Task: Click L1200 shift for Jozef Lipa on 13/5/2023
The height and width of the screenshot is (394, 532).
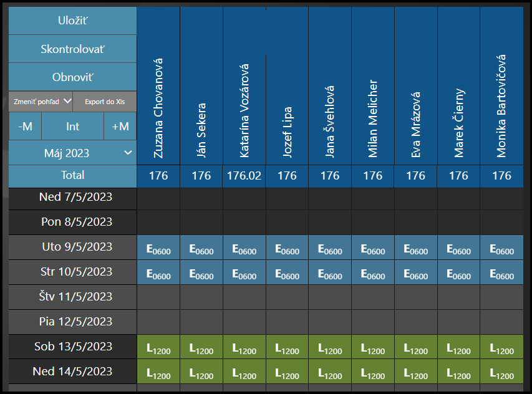Action: point(287,348)
